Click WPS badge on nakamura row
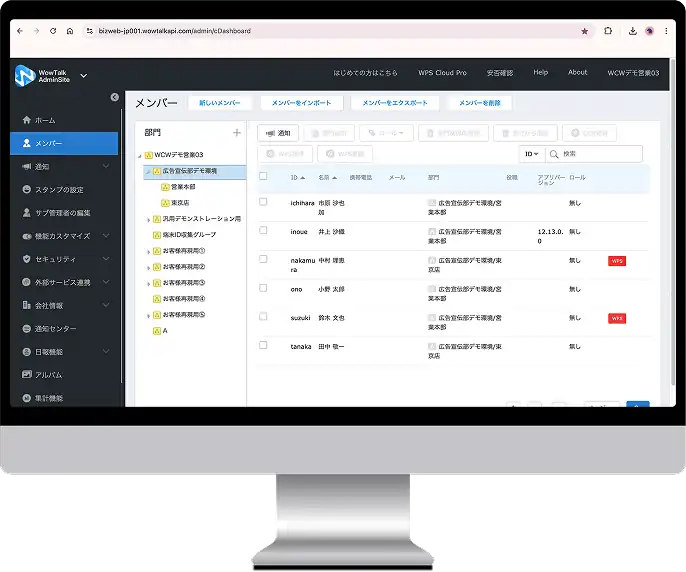The image size is (686, 572). click(x=617, y=261)
